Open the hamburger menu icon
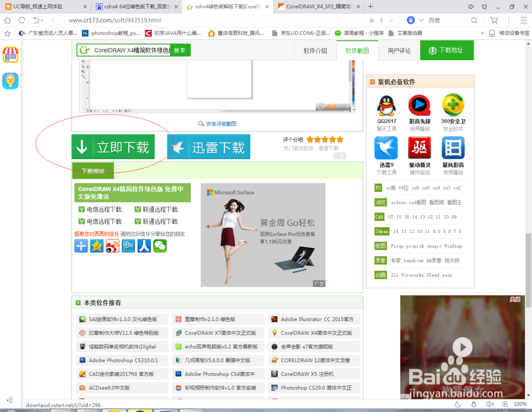Viewport: 532px width, 412px height. (x=523, y=21)
